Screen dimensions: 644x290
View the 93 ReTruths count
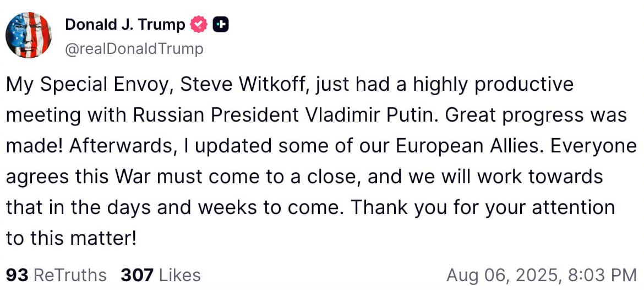(x=17, y=275)
